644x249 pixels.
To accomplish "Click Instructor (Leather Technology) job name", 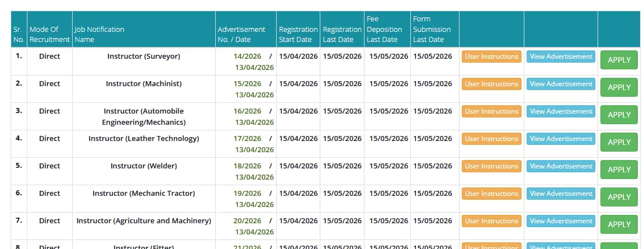I will coord(144,138).
